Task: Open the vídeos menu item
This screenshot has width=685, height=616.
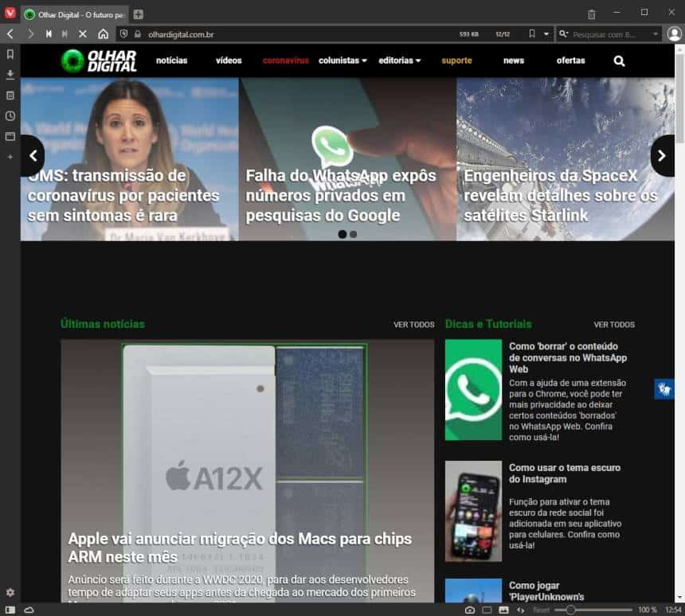Action: click(229, 60)
